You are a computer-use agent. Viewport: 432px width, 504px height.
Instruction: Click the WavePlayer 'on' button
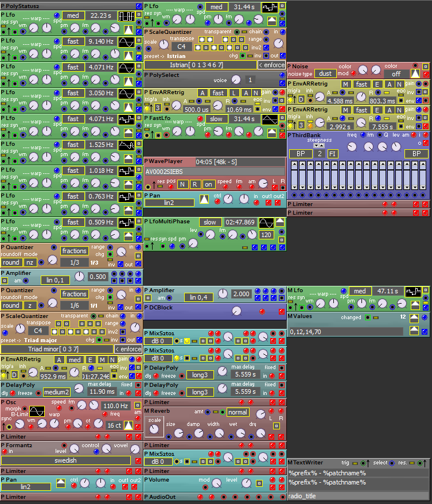click(209, 184)
